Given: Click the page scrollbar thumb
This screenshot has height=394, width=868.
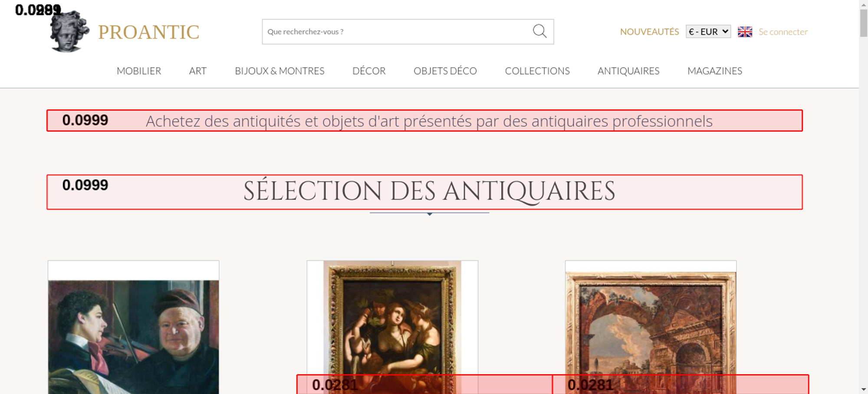Looking at the screenshot, I should click(864, 23).
